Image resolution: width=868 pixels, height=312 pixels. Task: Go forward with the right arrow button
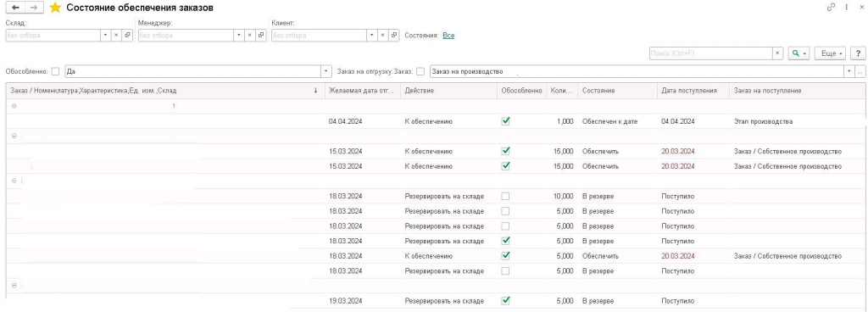tap(34, 8)
